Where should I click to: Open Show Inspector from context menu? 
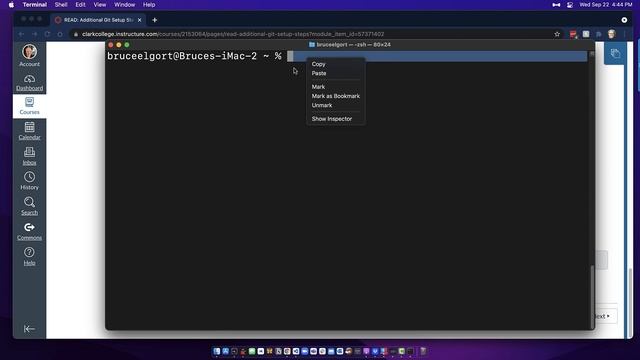331,119
